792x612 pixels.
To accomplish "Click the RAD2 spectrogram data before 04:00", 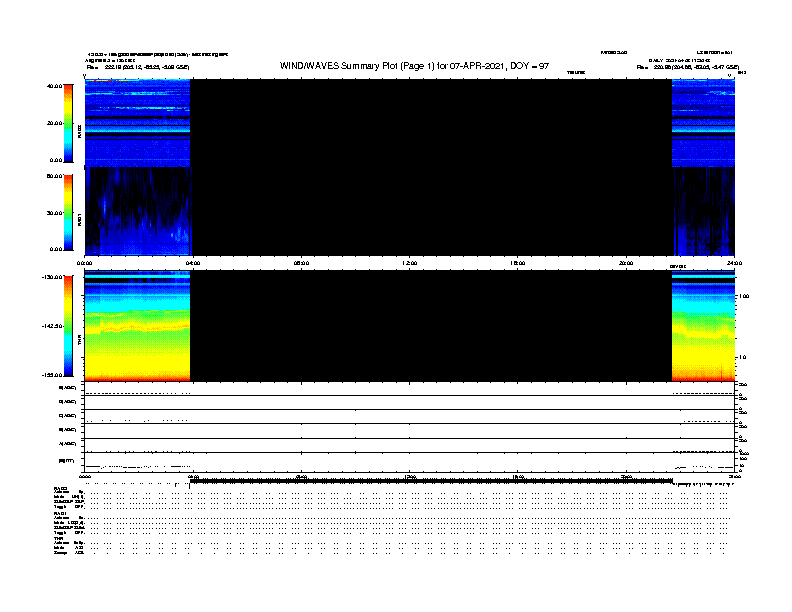I will pos(137,123).
